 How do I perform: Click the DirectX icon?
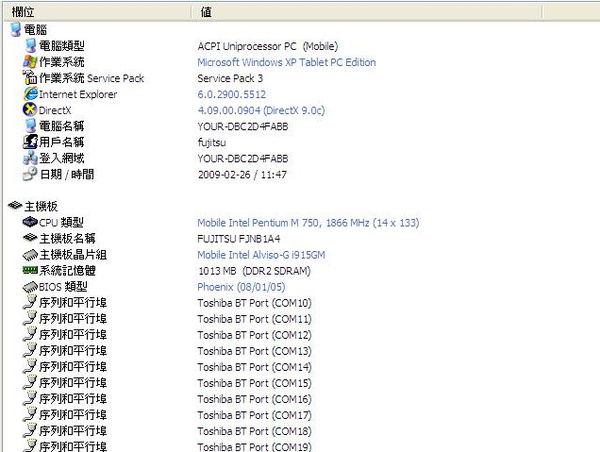point(30,110)
